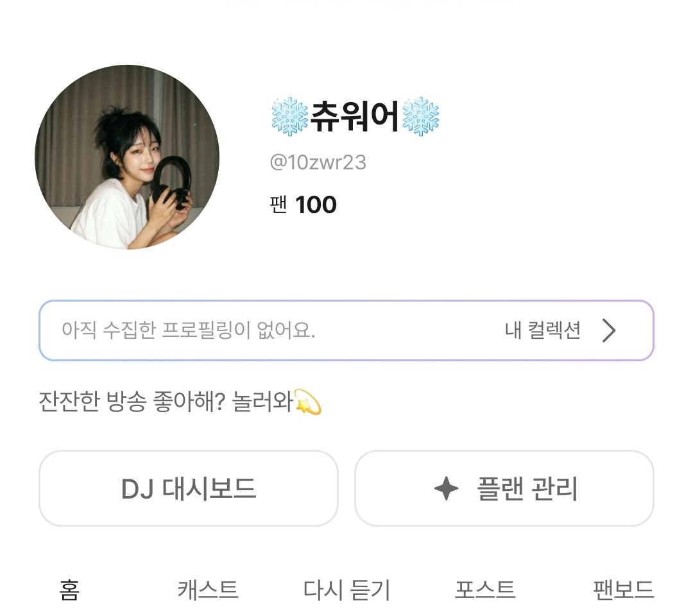Image resolution: width=693 pixels, height=616 pixels.
Task: Switch to the 캐스트 tab
Action: [208, 589]
